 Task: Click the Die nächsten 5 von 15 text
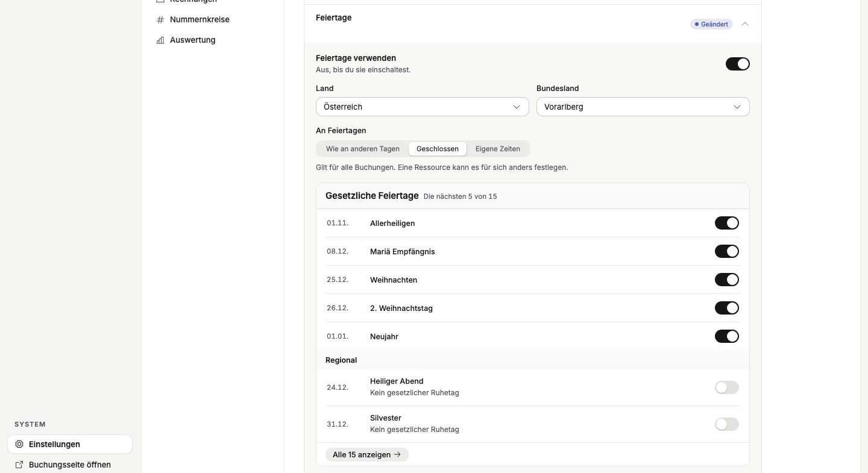(x=461, y=196)
